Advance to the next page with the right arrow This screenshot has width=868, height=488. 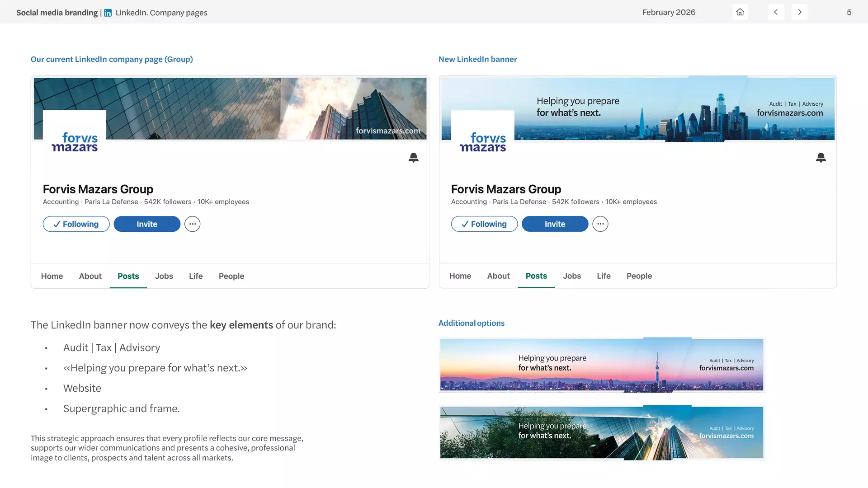pyautogui.click(x=800, y=12)
